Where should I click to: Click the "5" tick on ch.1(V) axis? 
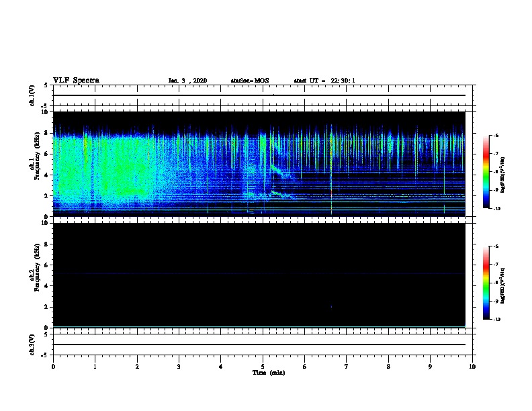tap(46, 85)
